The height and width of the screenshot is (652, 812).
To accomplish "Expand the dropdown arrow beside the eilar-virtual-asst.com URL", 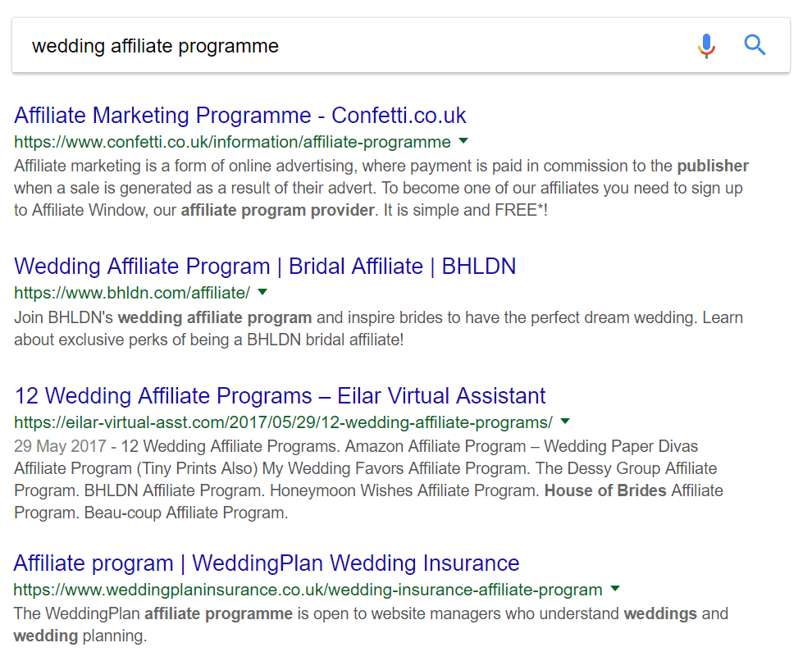I will click(x=565, y=422).
